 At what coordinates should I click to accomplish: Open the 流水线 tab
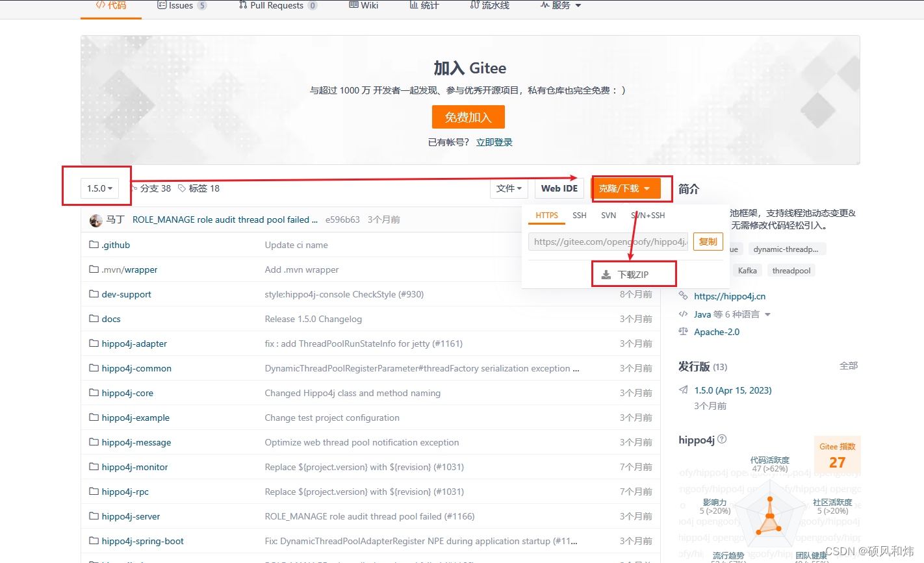tap(490, 5)
